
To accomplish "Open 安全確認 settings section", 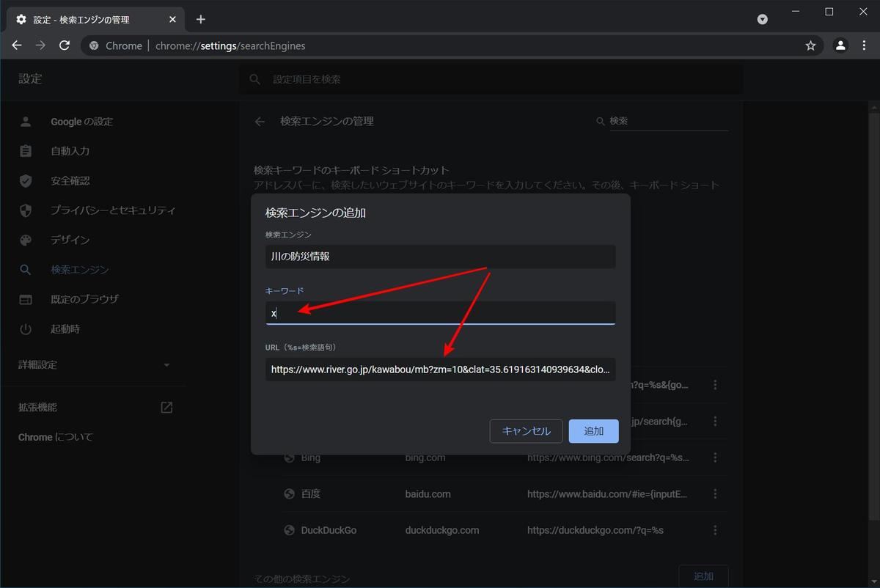I will tap(70, 180).
